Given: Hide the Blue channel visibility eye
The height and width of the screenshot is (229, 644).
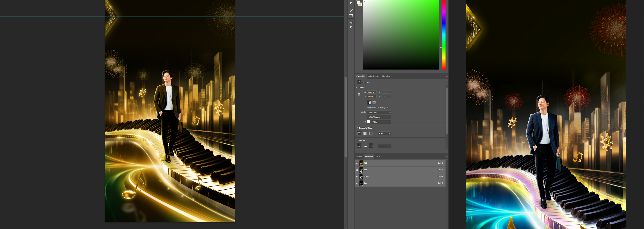Looking at the screenshot, I should [x=357, y=183].
